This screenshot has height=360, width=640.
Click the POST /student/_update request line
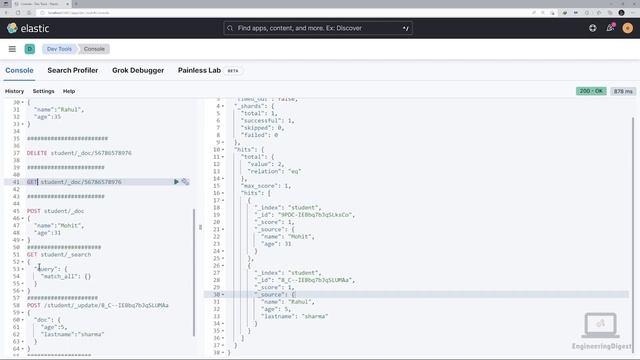(x=98, y=305)
